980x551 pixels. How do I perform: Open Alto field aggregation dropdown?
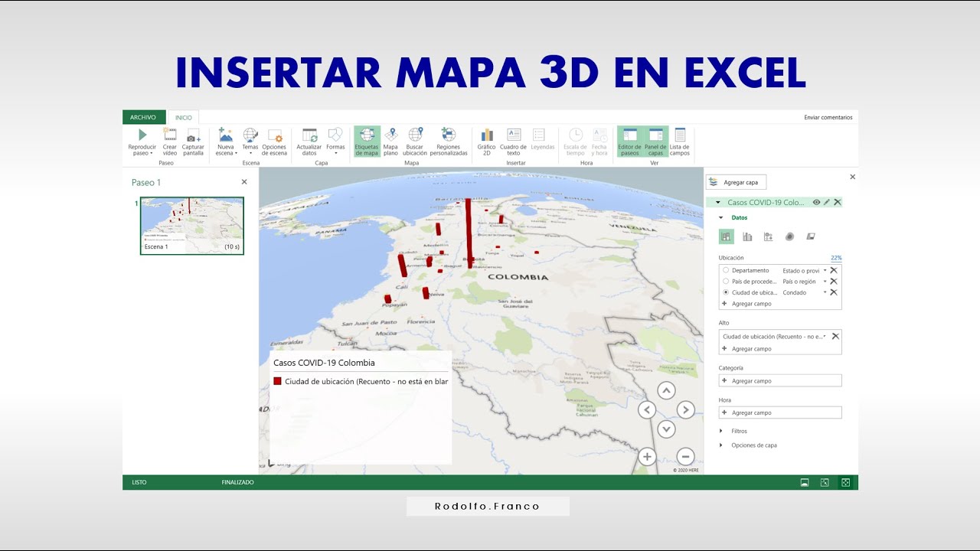825,336
